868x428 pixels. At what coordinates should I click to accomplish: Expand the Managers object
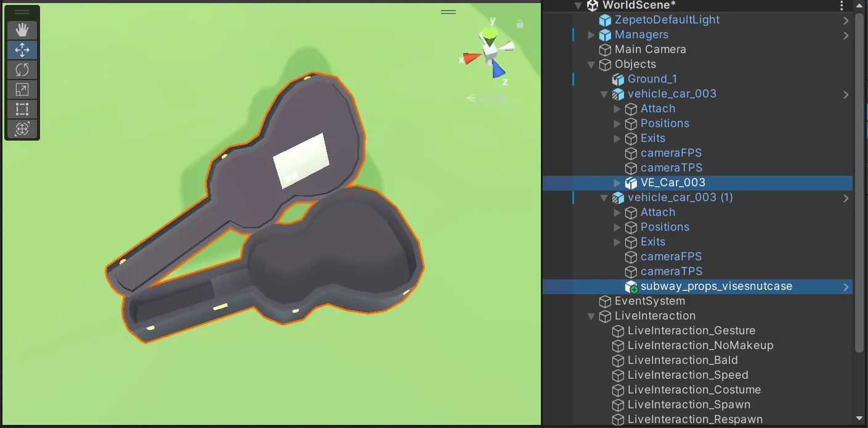tap(591, 35)
